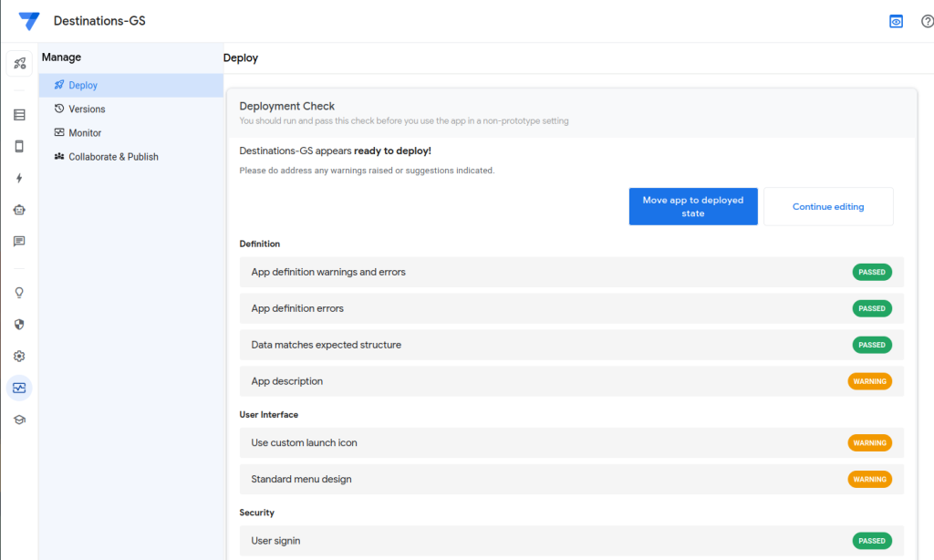Click the Security section label
Screen dimensions: 934x560
click(256, 513)
